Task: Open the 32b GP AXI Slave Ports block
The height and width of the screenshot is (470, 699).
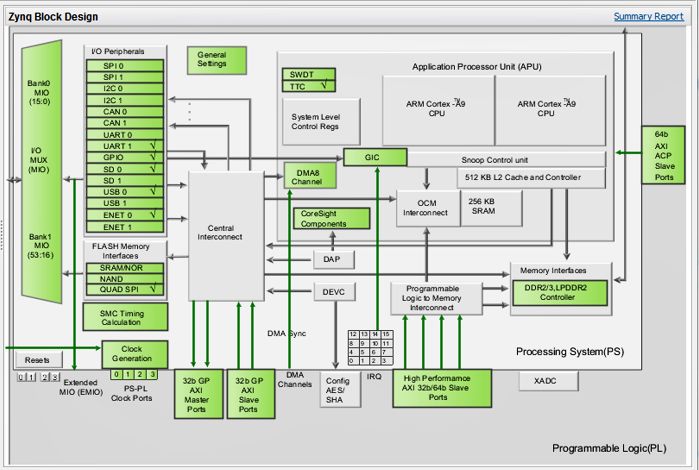Action: (x=251, y=394)
